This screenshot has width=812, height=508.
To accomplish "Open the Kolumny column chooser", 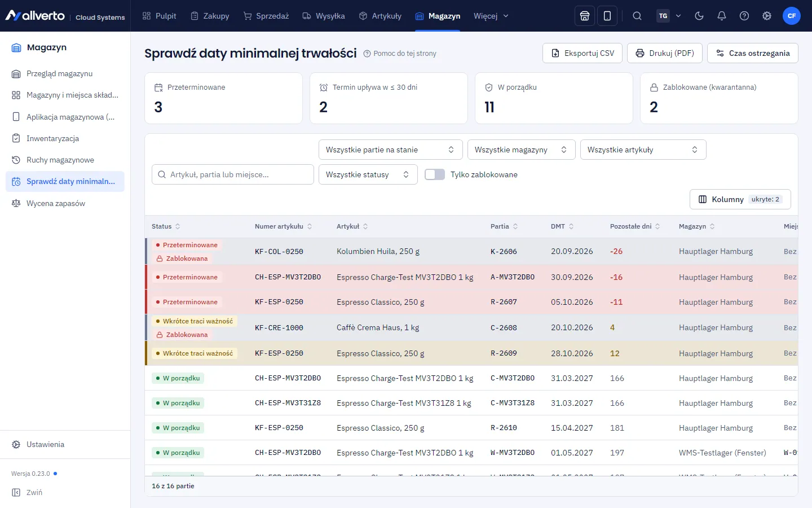I will [740, 199].
